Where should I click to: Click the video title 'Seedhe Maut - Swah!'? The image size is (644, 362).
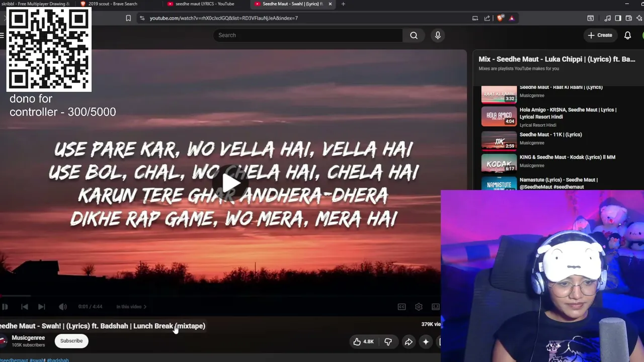click(103, 326)
